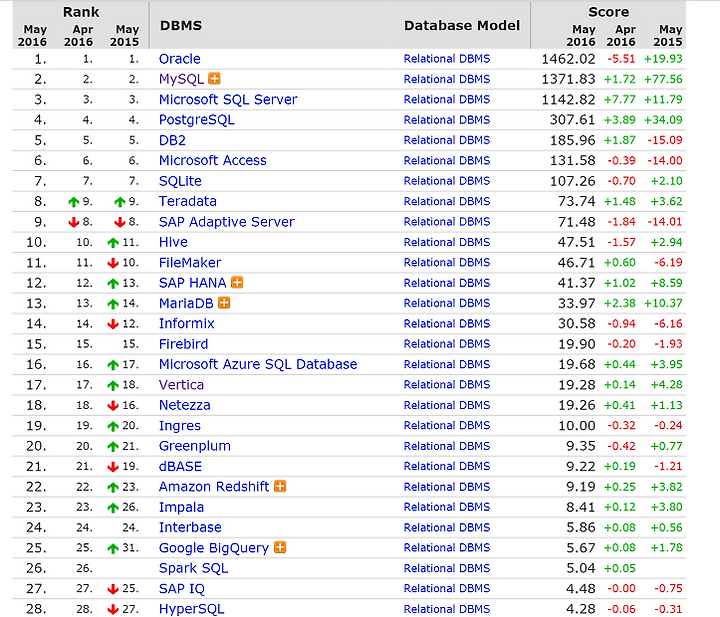720x617 pixels.
Task: Open the Hive link
Action: (173, 242)
